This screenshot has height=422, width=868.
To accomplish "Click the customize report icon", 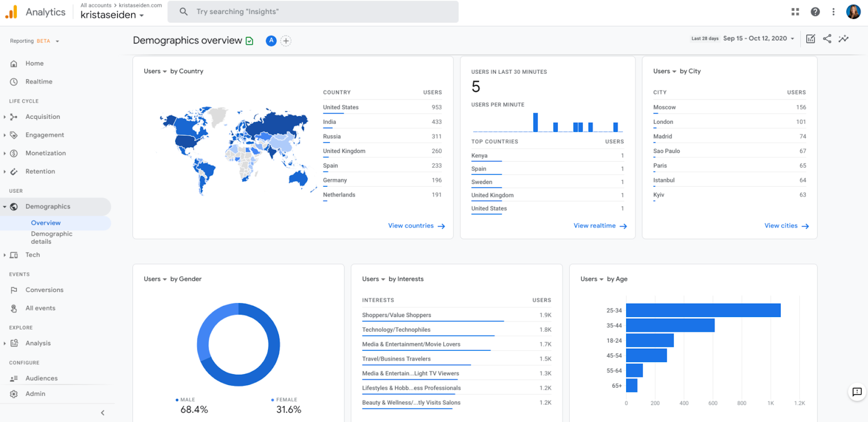I will [x=810, y=39].
